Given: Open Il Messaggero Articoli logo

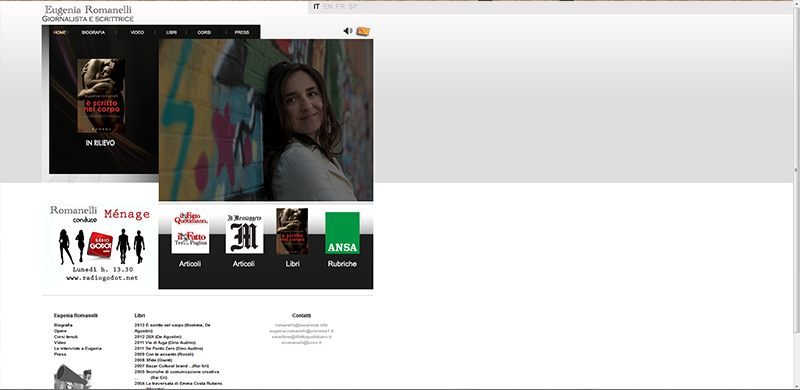Looking at the screenshot, I should click(x=244, y=233).
